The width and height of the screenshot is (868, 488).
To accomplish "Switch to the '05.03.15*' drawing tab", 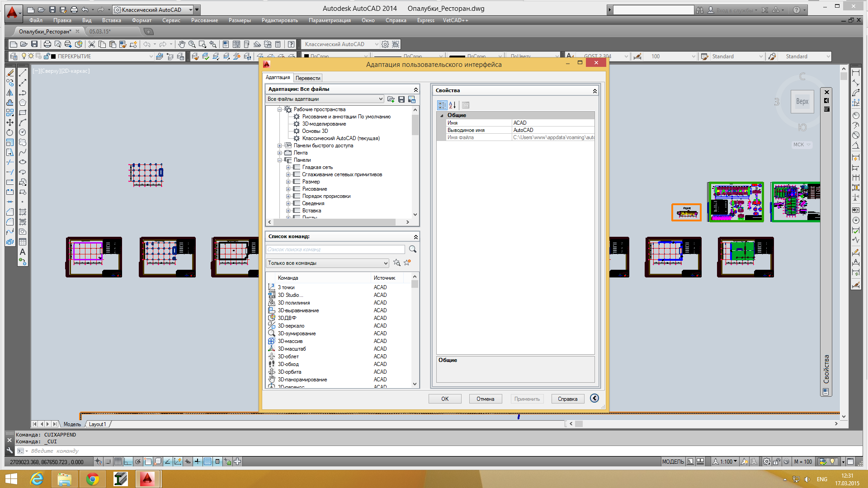I will pyautogui.click(x=100, y=32).
